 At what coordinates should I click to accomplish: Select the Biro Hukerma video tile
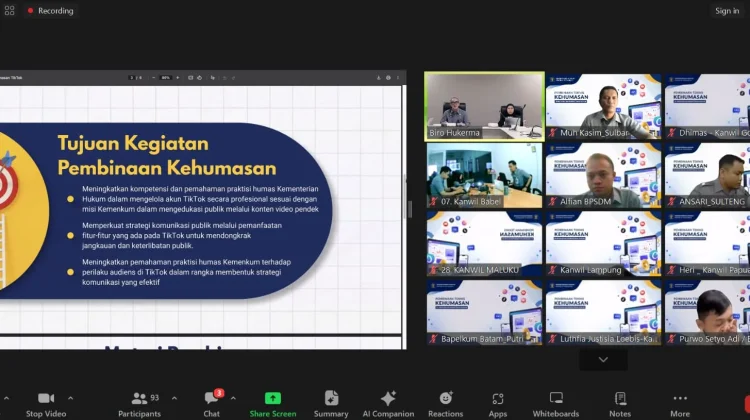(484, 106)
